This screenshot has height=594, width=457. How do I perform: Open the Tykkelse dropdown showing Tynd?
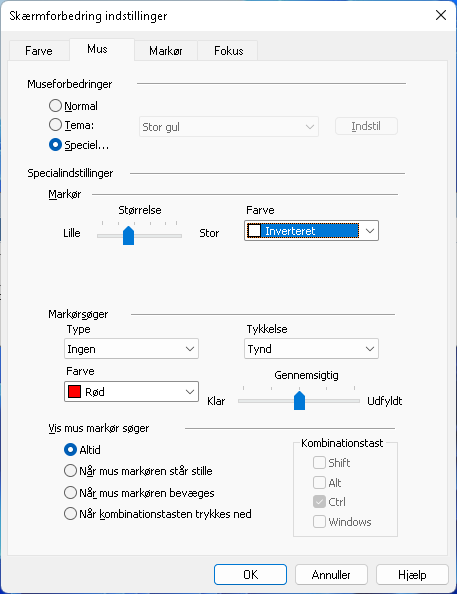coord(311,349)
